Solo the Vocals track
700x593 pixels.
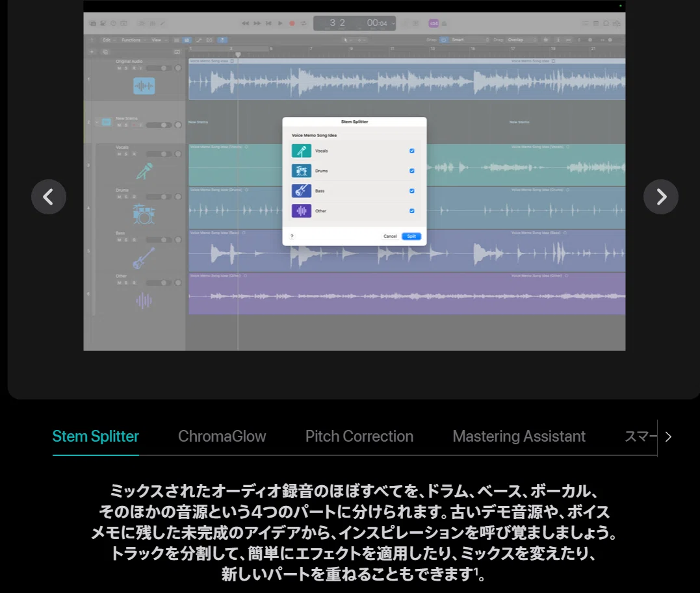pyautogui.click(x=126, y=154)
